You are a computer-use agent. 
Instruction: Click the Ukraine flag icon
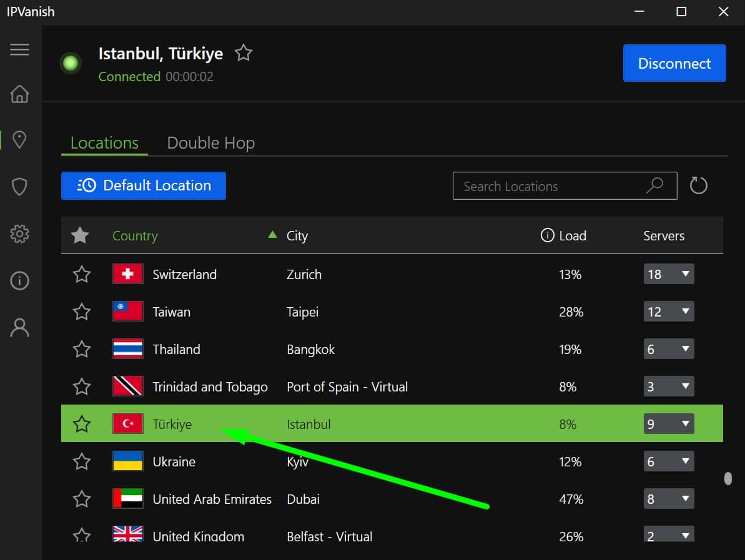click(x=128, y=461)
